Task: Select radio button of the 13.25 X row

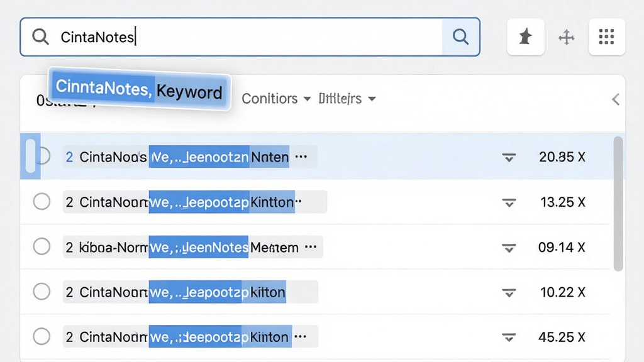Action: pos(42,202)
